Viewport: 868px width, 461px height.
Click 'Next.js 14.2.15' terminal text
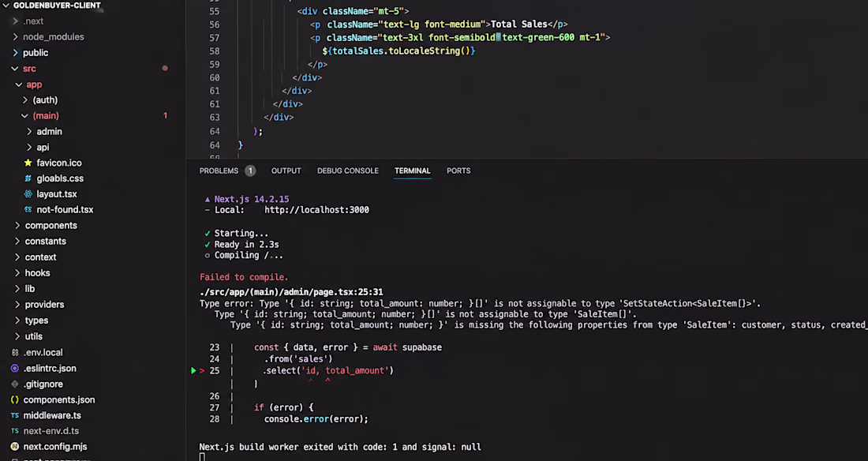[252, 199]
